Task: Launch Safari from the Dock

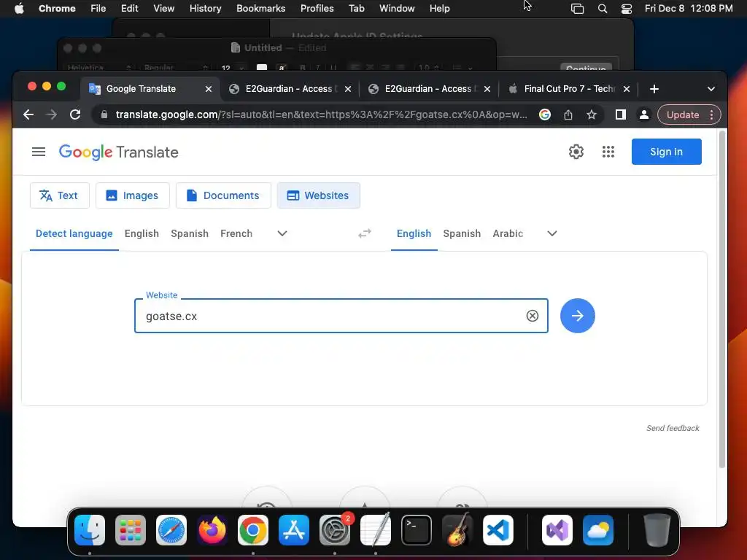Action: coord(171,530)
